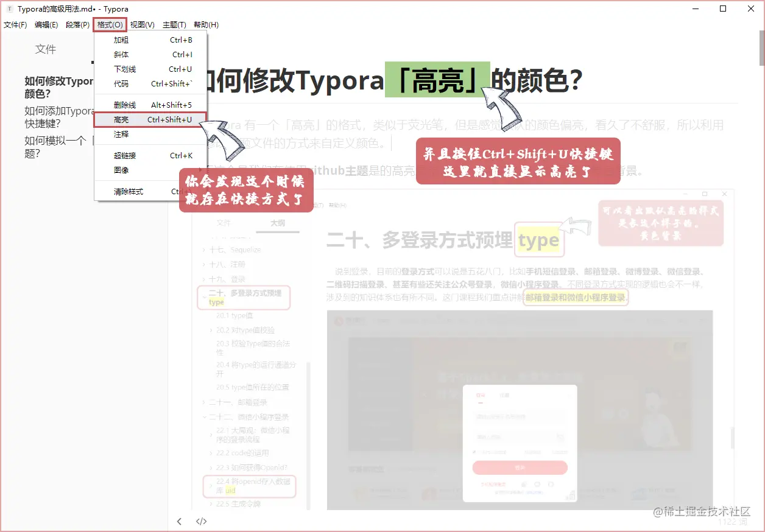Open the 视图(V) menu
The height and width of the screenshot is (532, 765).
pyautogui.click(x=141, y=24)
